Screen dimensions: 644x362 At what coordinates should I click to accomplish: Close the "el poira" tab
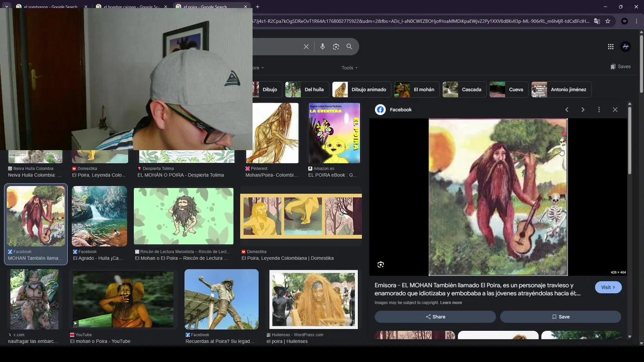click(x=246, y=7)
